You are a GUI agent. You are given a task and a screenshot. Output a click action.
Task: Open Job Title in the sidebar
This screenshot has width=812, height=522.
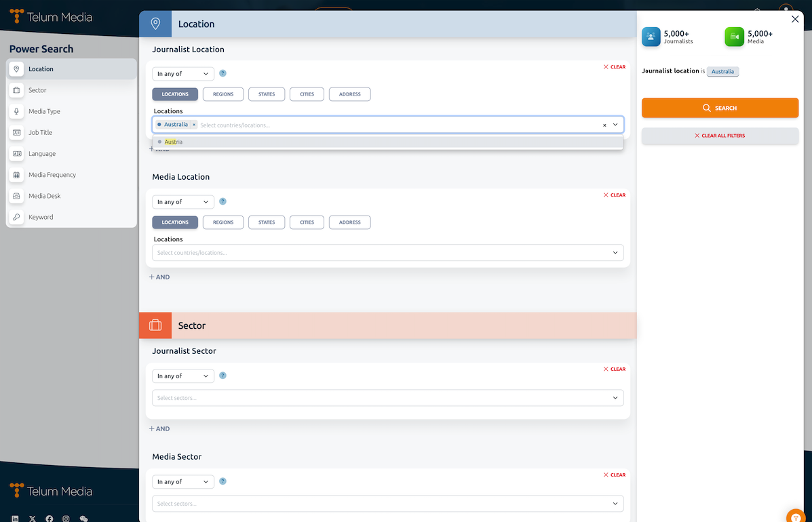tap(40, 133)
